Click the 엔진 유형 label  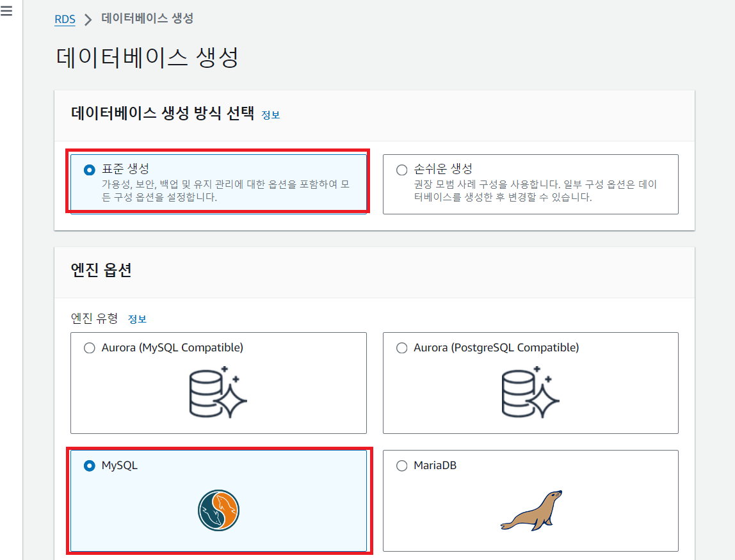click(94, 319)
